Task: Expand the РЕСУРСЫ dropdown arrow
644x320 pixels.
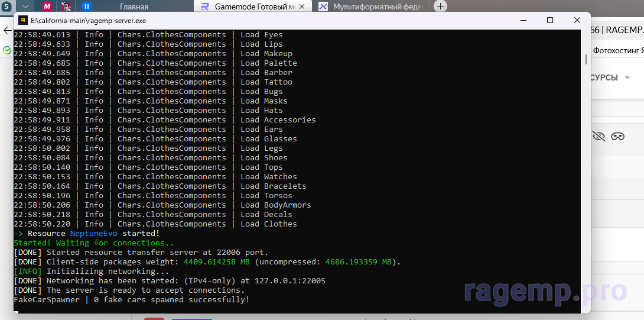Action: [627, 78]
